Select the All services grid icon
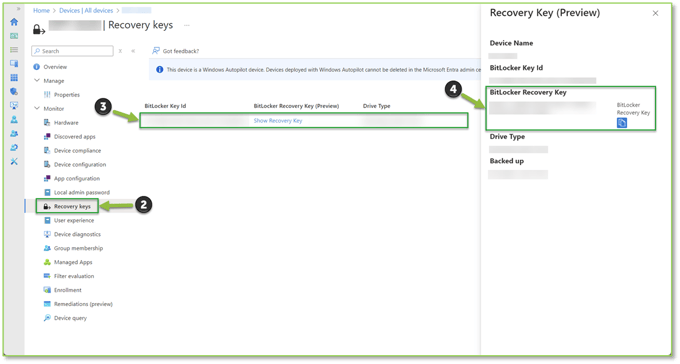The height and width of the screenshot is (364, 680). click(x=14, y=78)
